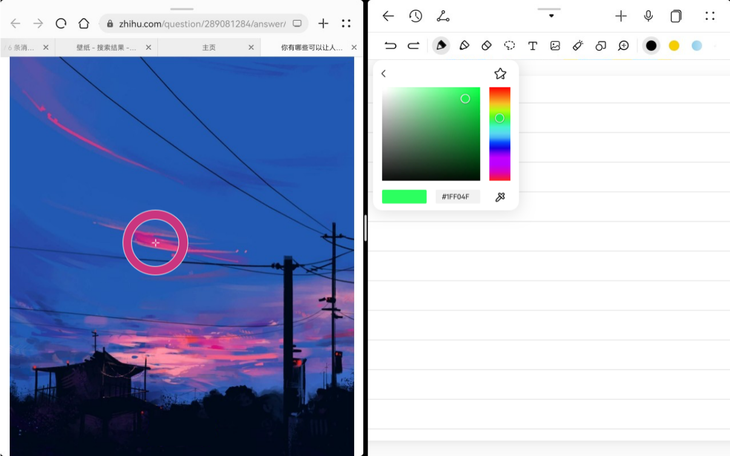The image size is (730, 456).
Task: Activate the eyedropper color picker
Action: (x=500, y=197)
